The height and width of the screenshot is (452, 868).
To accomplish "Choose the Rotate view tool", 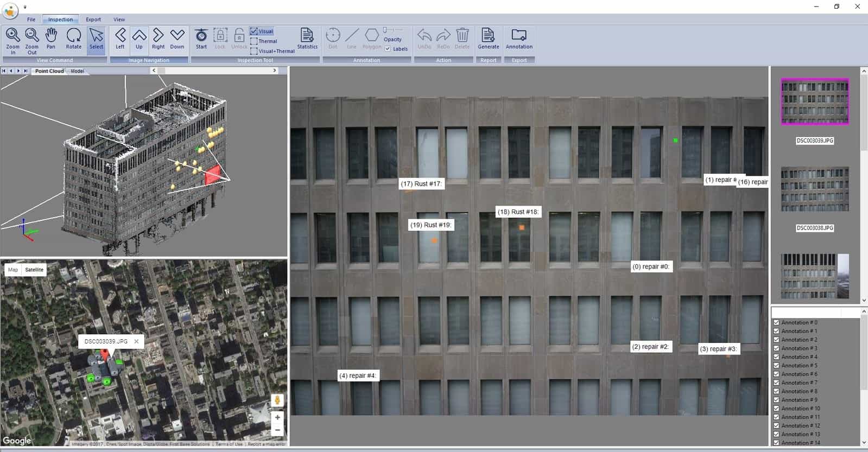I will coord(74,39).
